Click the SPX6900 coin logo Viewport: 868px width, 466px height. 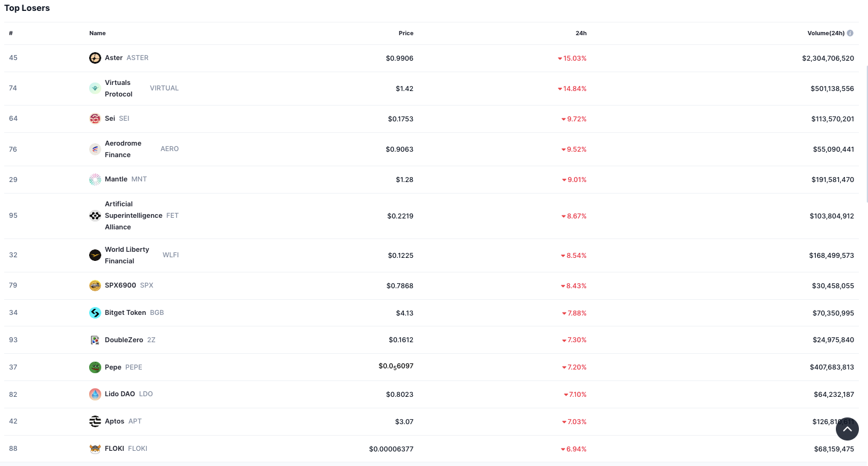(95, 285)
